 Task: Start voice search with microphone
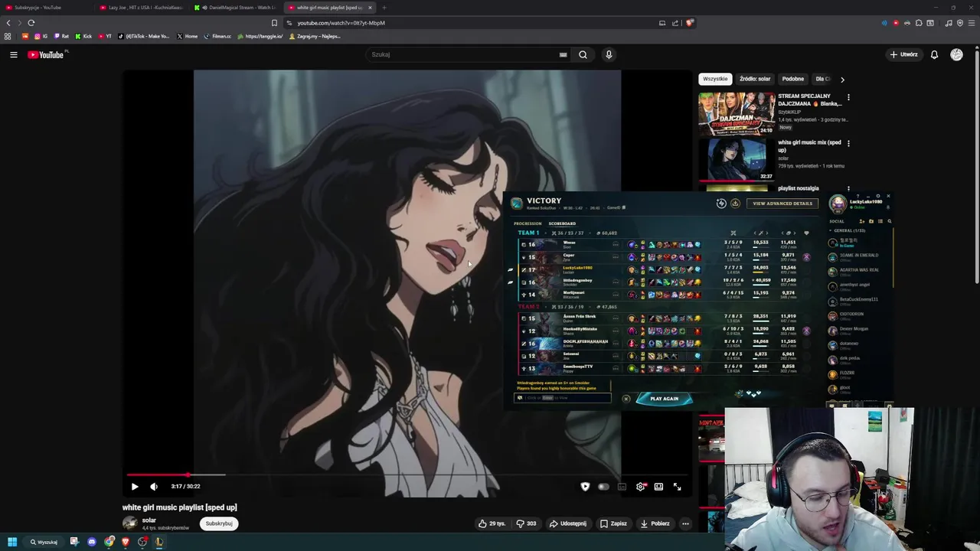609,54
